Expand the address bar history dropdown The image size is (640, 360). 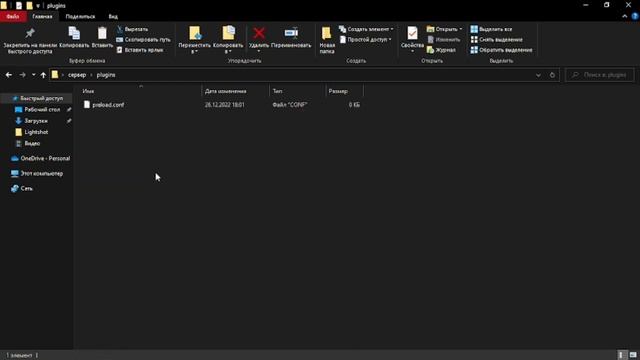coord(538,75)
